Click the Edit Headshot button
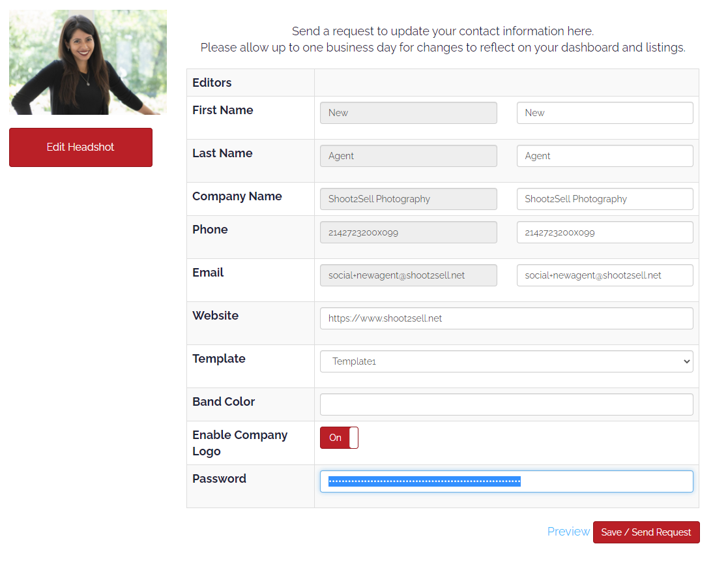 [81, 147]
